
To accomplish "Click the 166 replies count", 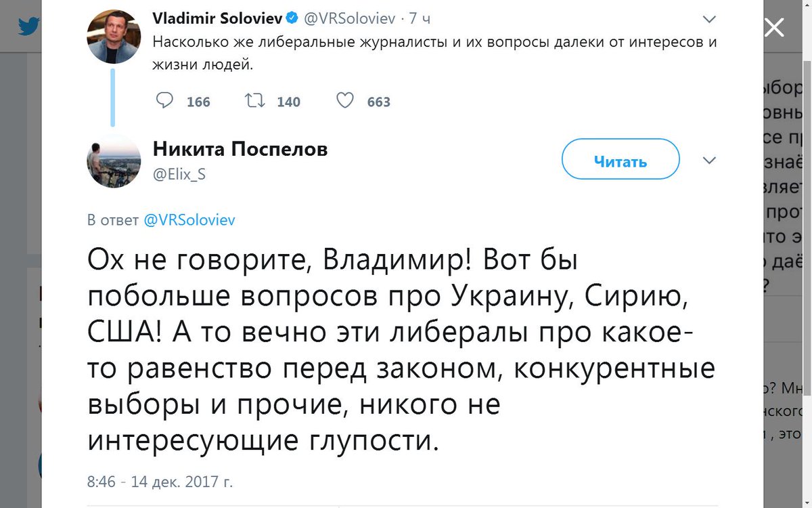I will (198, 102).
